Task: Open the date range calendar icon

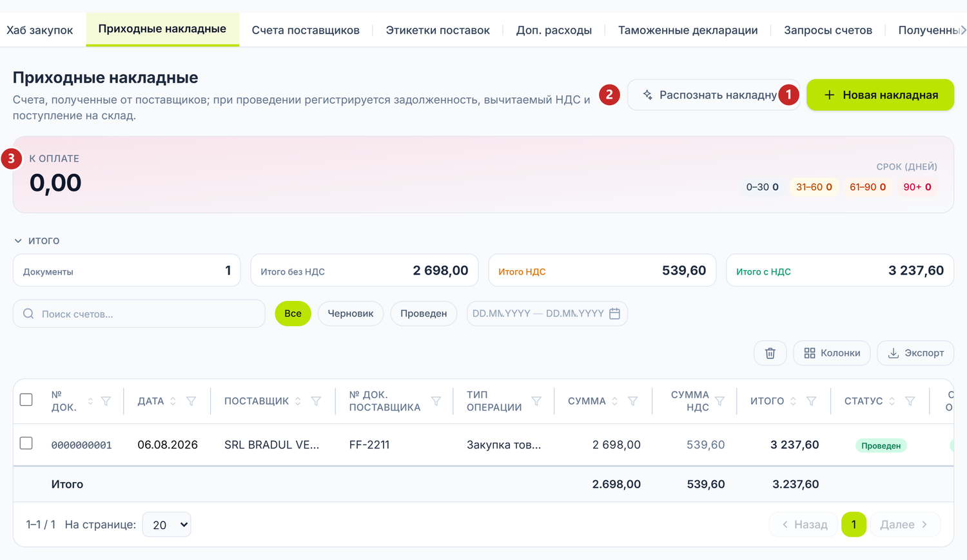Action: (x=614, y=314)
